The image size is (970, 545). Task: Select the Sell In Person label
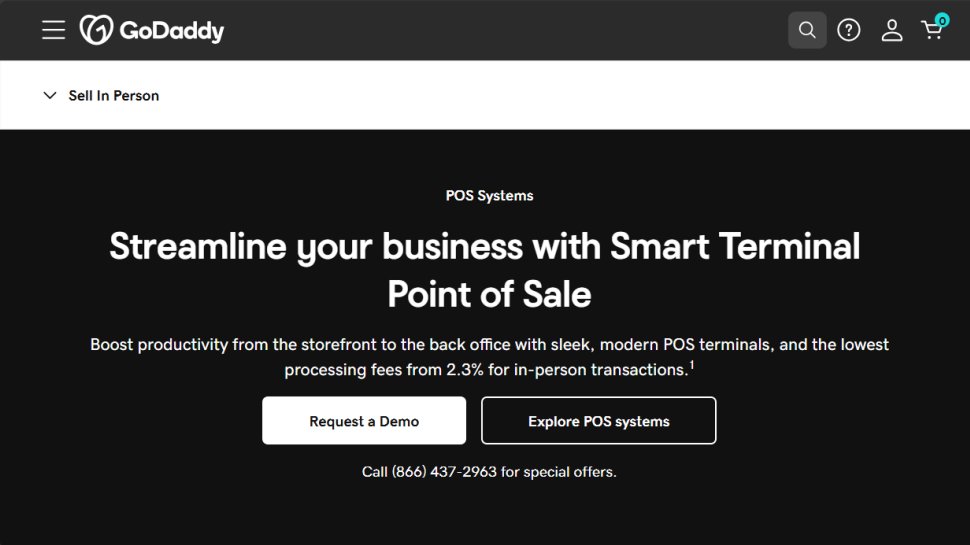click(114, 95)
